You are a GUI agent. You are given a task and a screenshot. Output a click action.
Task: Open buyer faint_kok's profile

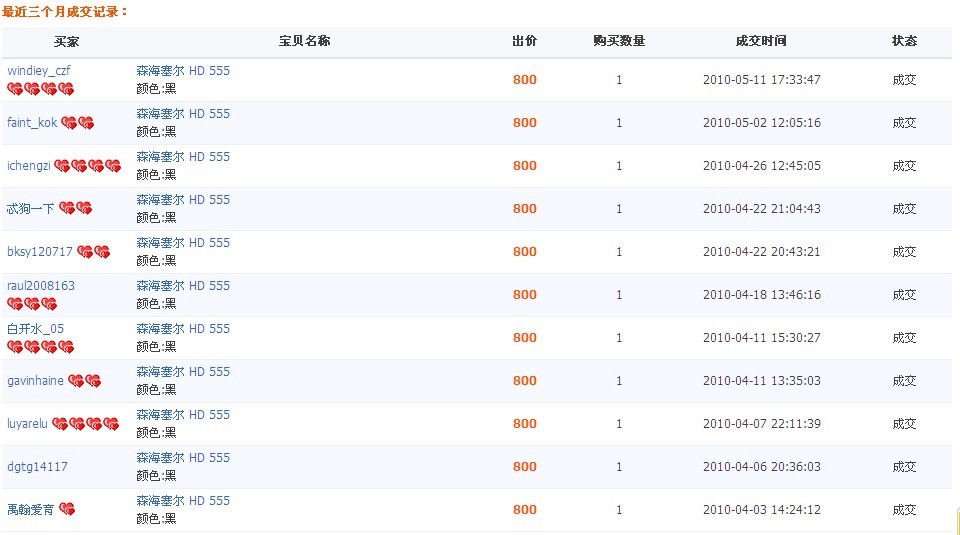tap(32, 122)
